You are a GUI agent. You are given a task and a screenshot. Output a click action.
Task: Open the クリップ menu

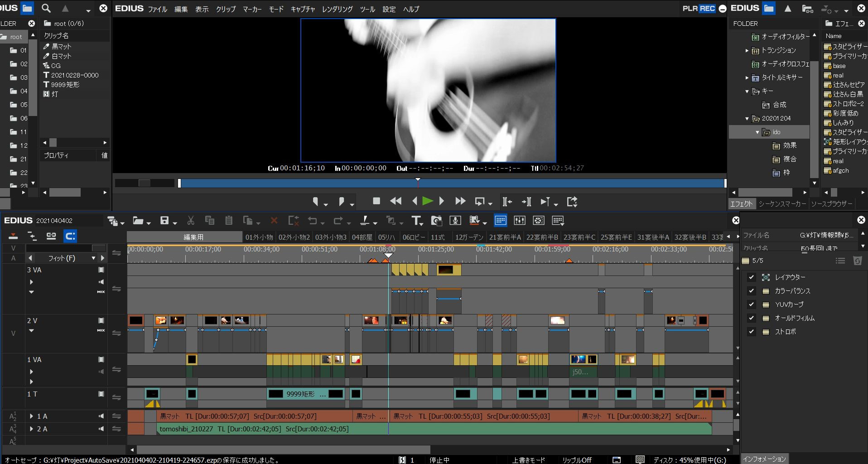226,9
